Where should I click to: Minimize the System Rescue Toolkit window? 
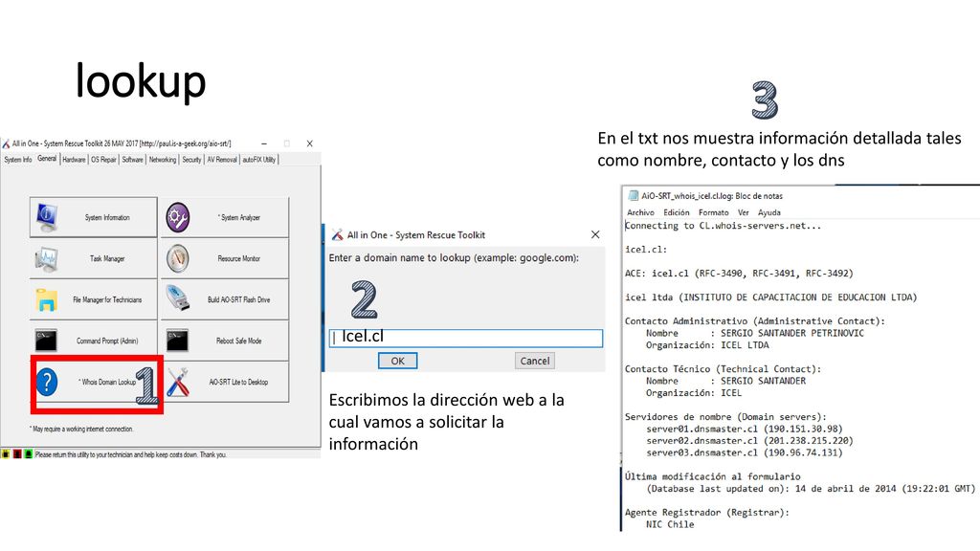coord(264,143)
